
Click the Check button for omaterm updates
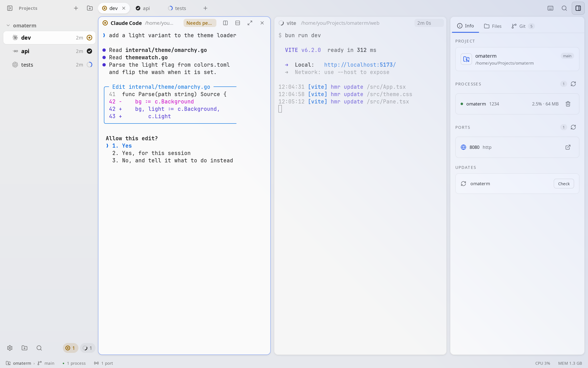[564, 184]
